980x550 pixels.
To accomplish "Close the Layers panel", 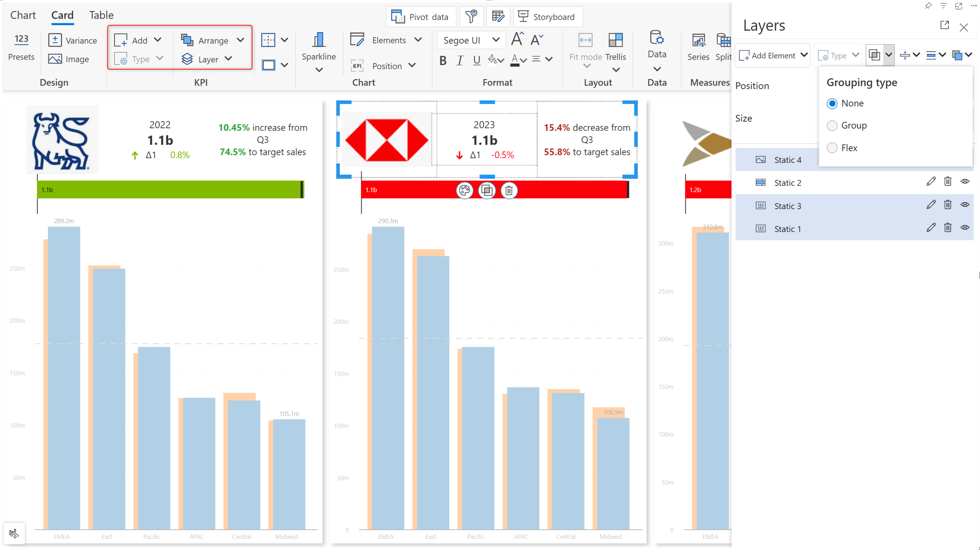I will [x=964, y=27].
